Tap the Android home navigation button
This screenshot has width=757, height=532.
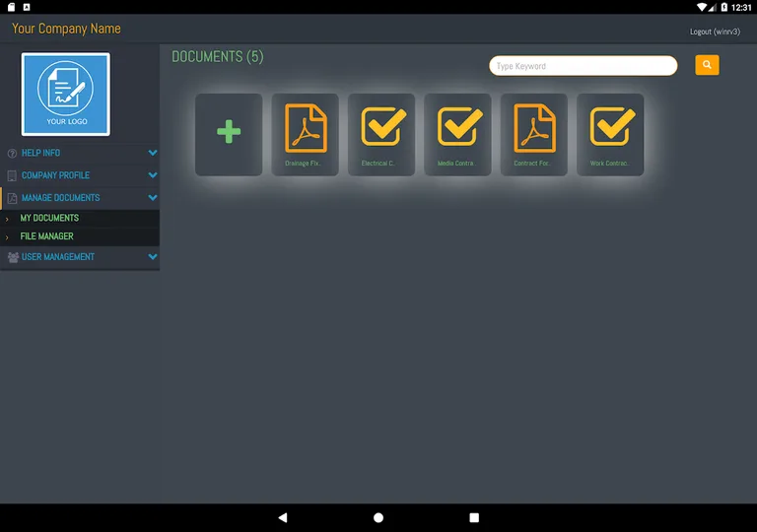point(378,517)
